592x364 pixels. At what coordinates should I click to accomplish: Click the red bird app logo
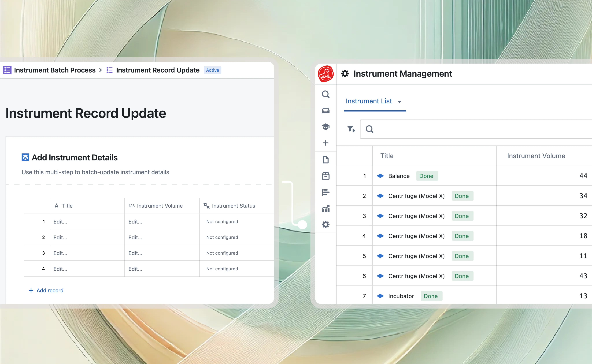coord(326,74)
